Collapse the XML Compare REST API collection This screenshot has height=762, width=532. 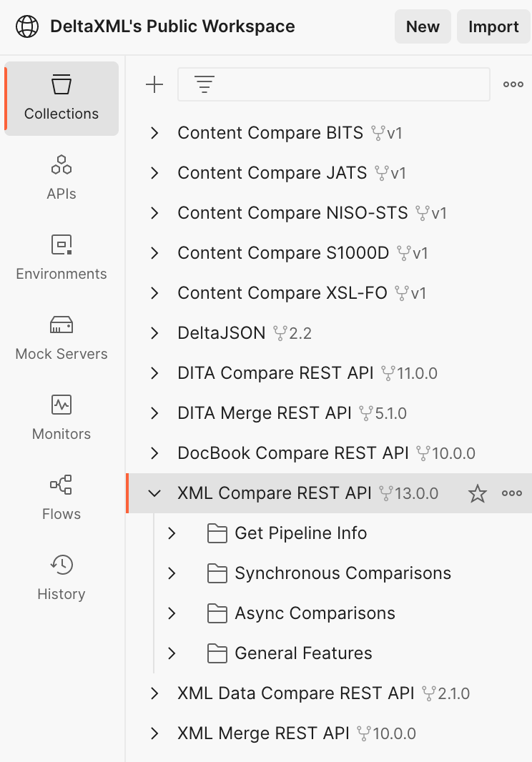click(x=154, y=493)
